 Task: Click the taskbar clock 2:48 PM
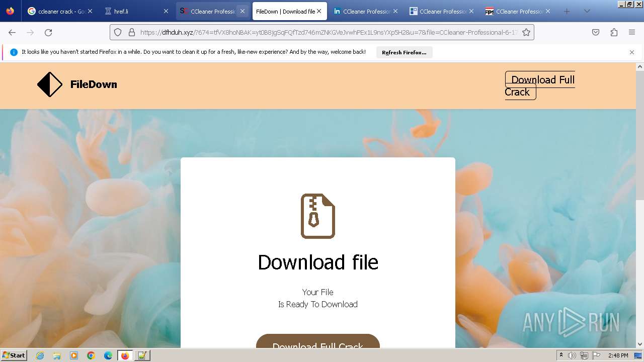618,355
